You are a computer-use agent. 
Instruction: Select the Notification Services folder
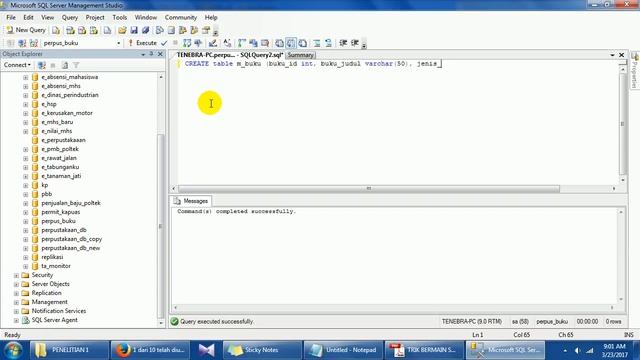pyautogui.click(x=59, y=311)
